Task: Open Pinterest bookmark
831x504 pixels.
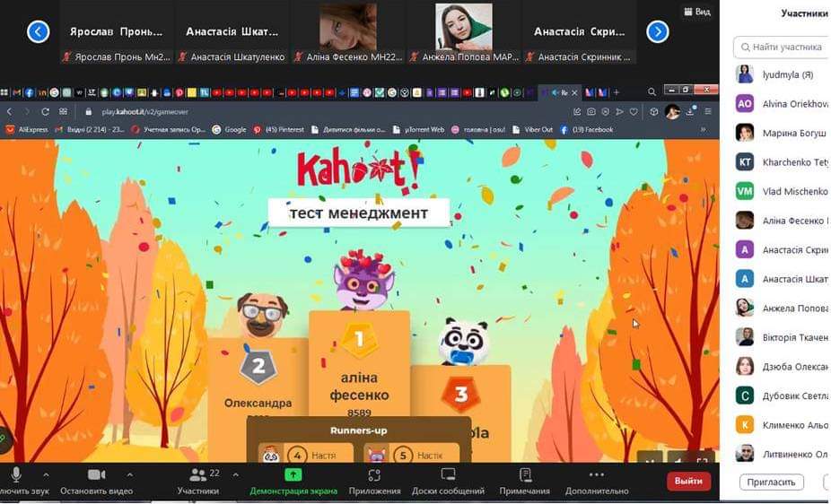Action: pyautogui.click(x=278, y=130)
